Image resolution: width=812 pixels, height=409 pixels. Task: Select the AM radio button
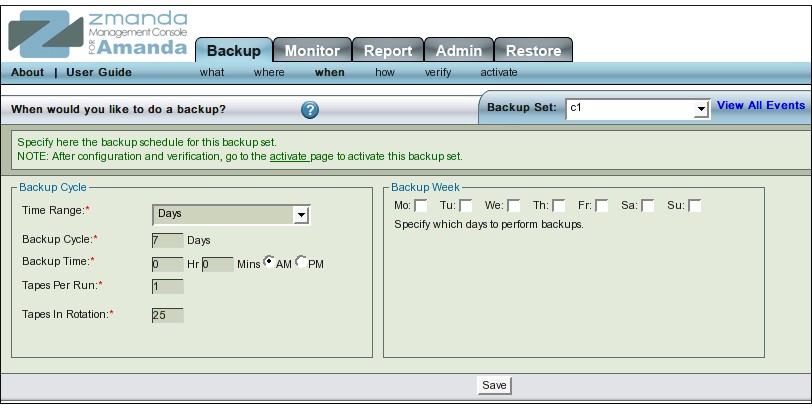(x=269, y=261)
